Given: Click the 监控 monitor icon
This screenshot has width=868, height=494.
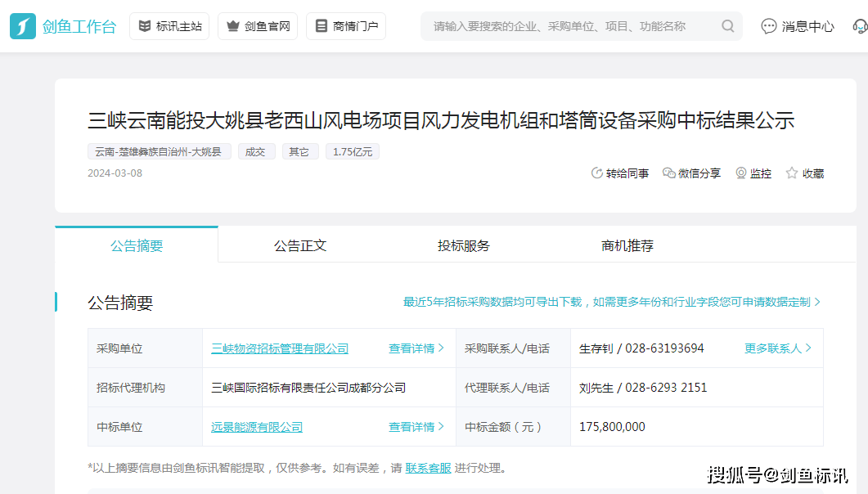Looking at the screenshot, I should (x=740, y=173).
